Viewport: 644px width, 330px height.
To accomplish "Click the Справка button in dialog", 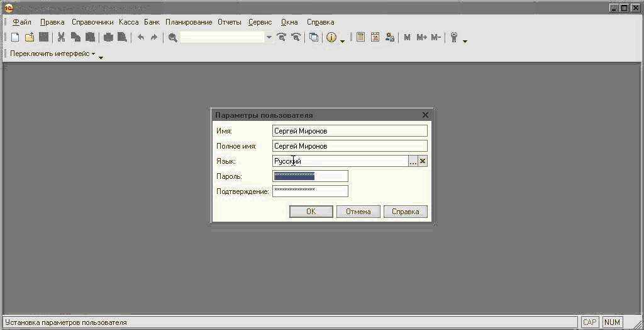I will coord(406,212).
